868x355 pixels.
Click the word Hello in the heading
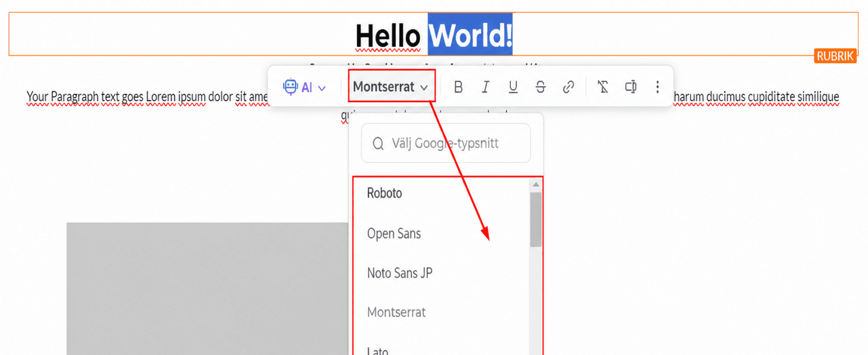coord(388,36)
